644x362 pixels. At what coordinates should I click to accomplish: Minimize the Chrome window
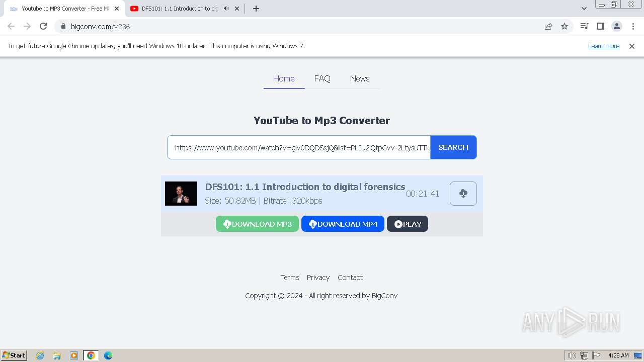click(602, 5)
